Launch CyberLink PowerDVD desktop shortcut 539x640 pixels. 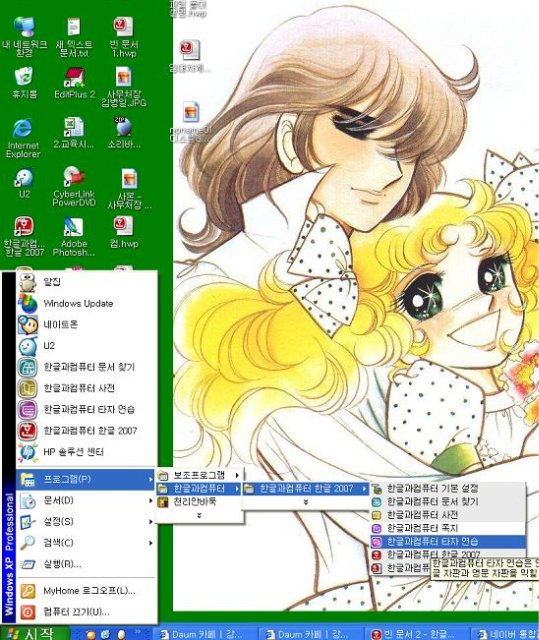(74, 187)
